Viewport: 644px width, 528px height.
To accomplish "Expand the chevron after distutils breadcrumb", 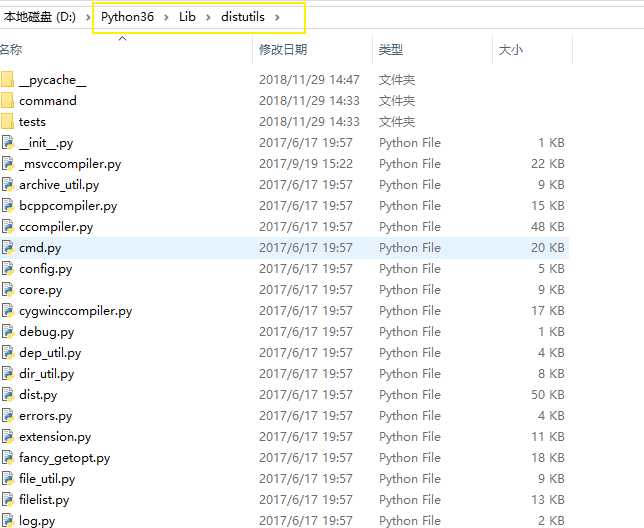I will click(x=277, y=17).
